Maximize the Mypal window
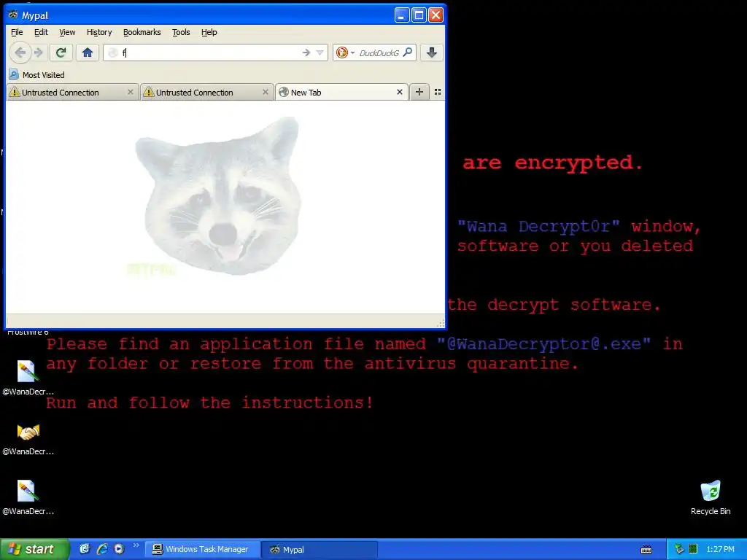The width and height of the screenshot is (747, 560). 419,15
